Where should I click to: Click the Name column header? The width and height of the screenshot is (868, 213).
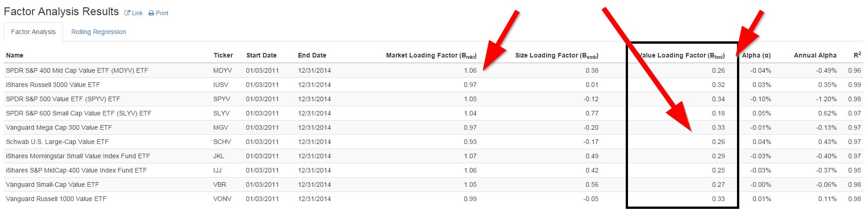(x=15, y=55)
